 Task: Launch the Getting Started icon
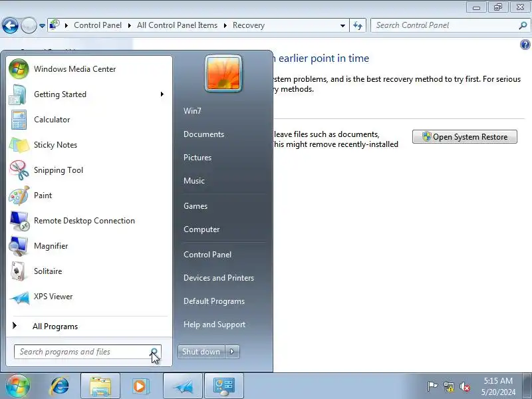click(x=18, y=94)
